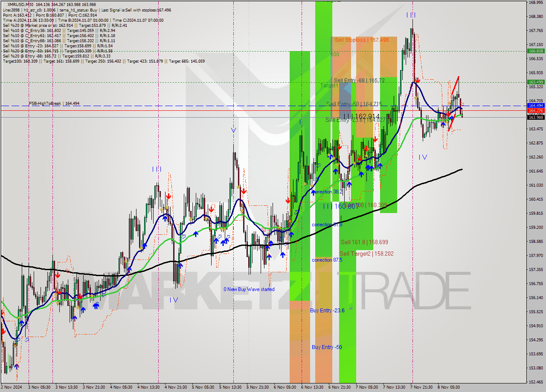Viewport: 546px width, 392px height.
Task: Click the 'Target100: 160.309' targets line
Action: [104, 61]
